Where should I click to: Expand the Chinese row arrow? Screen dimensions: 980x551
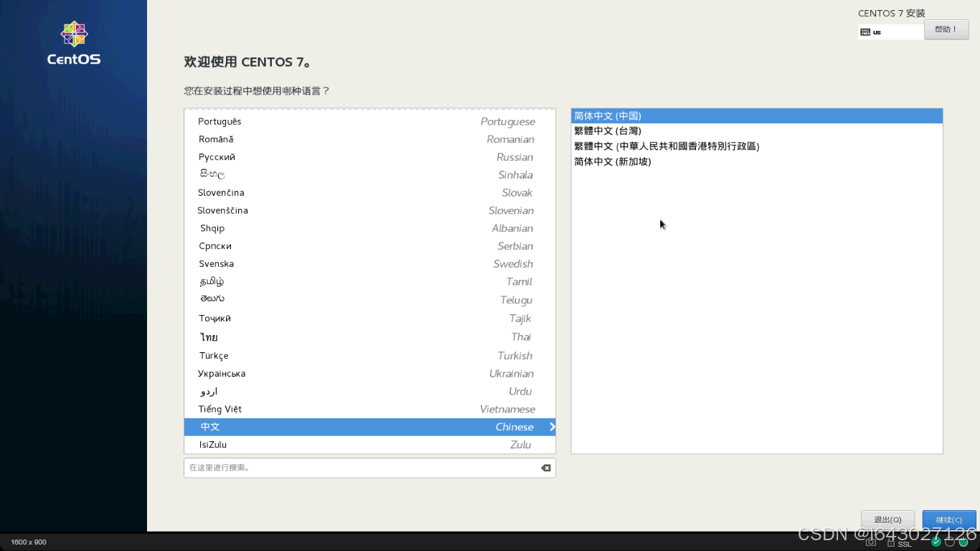(552, 427)
